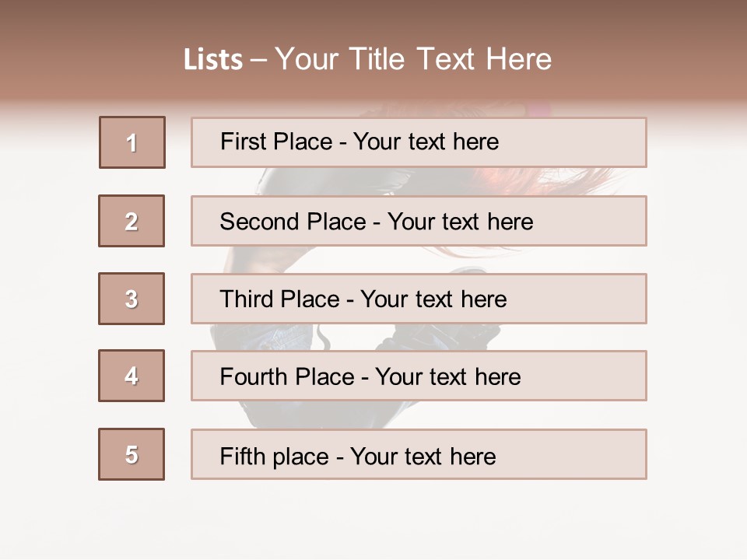Select the number 2 box
Image resolution: width=747 pixels, height=560 pixels.
click(x=132, y=221)
